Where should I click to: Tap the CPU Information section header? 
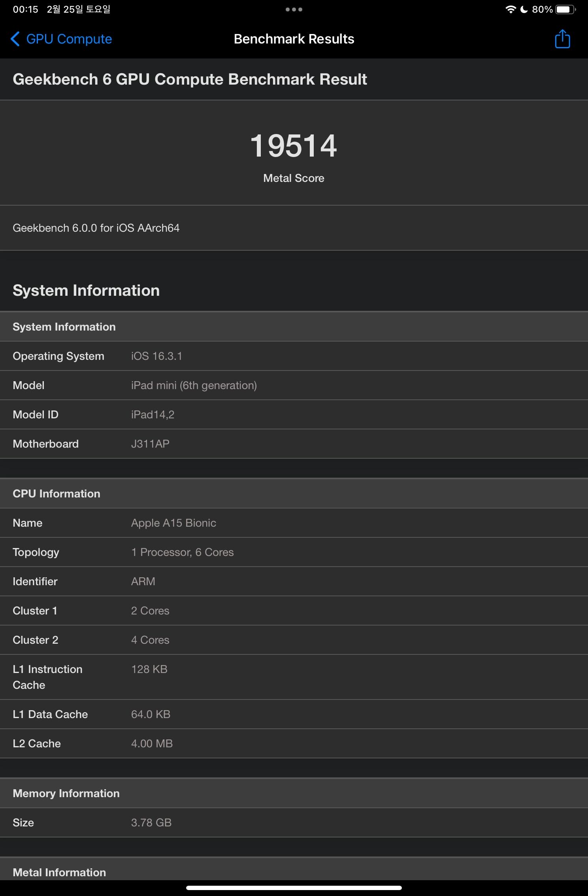294,493
